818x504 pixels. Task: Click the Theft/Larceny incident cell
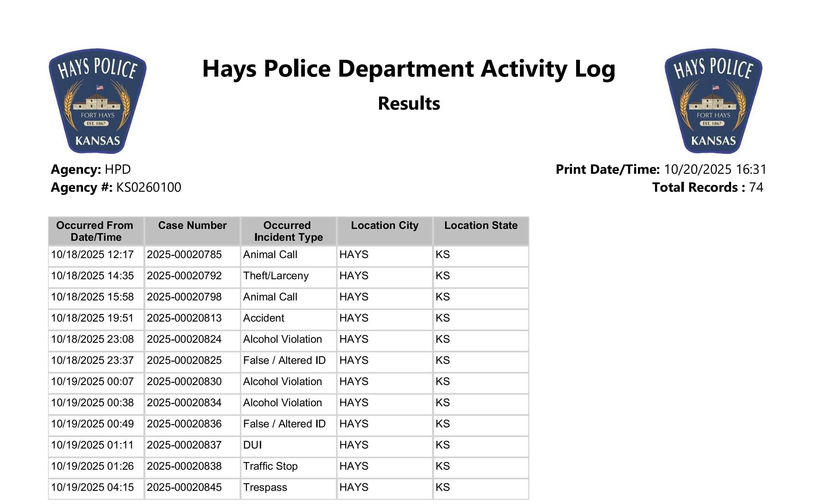click(x=276, y=276)
